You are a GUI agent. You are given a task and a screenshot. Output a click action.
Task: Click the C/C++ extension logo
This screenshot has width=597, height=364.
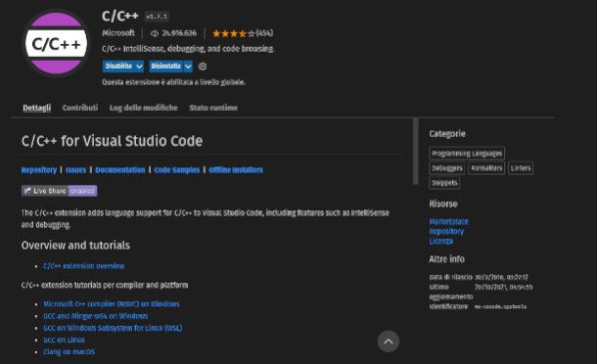coord(57,43)
